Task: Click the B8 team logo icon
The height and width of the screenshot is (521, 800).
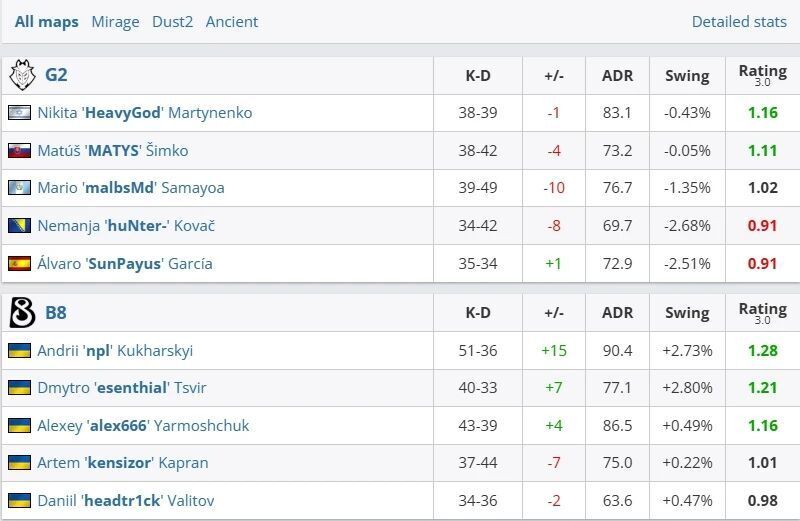Action: (21, 312)
